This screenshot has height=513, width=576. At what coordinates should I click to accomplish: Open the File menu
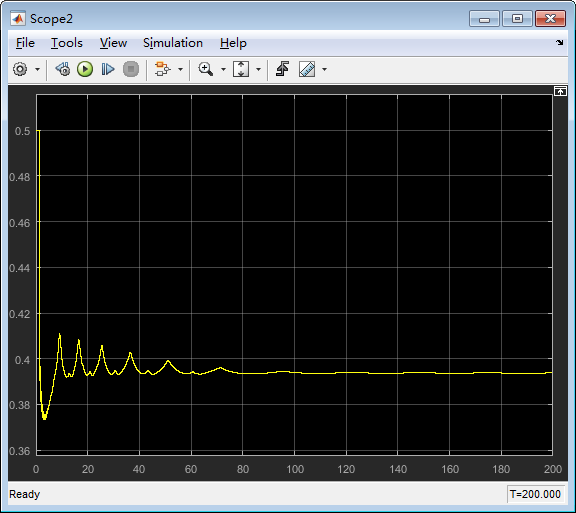(x=25, y=43)
